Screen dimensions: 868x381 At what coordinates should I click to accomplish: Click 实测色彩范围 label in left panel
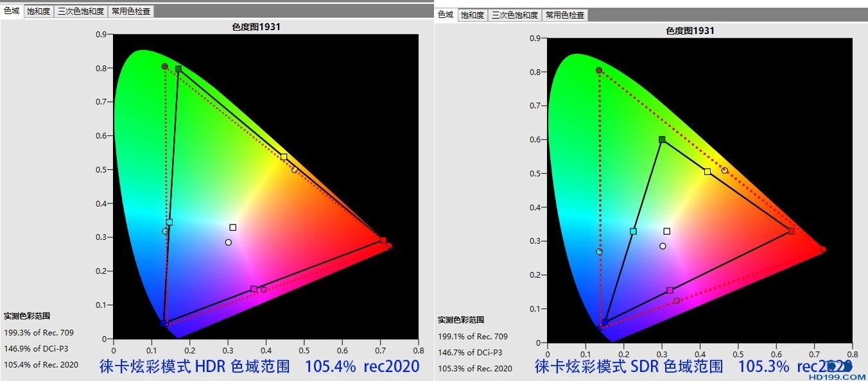tap(27, 316)
